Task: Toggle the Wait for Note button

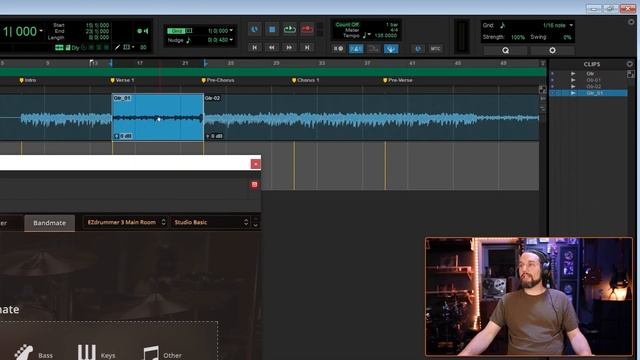Action: (x=338, y=49)
